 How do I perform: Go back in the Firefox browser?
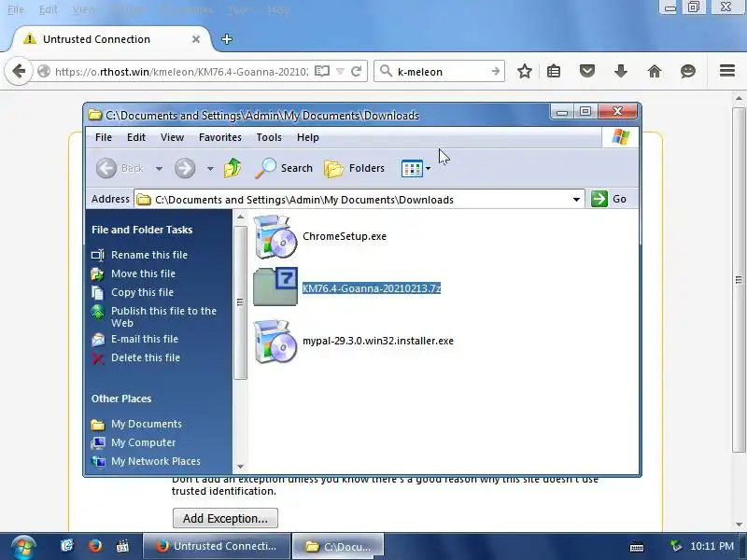[x=19, y=72]
